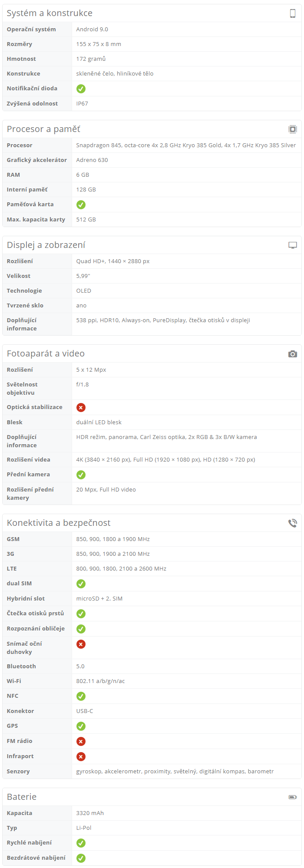The image size is (304, 868).
Task: Click the monitor icon in Displej a zobrazení header
Action: coord(293,245)
